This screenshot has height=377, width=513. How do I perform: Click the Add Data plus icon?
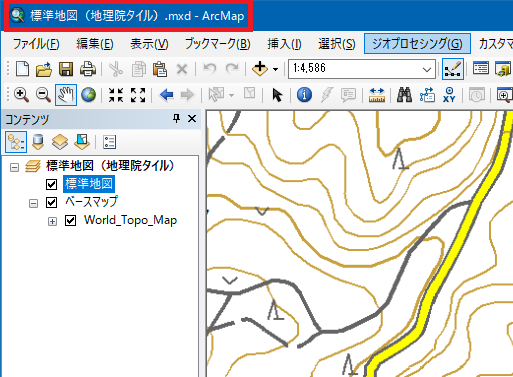pyautogui.click(x=260, y=69)
